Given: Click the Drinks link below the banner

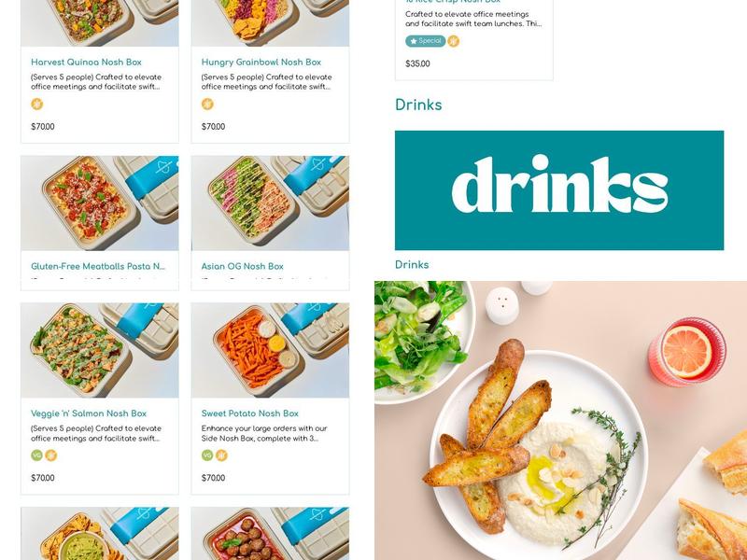Looking at the screenshot, I should click(x=412, y=265).
